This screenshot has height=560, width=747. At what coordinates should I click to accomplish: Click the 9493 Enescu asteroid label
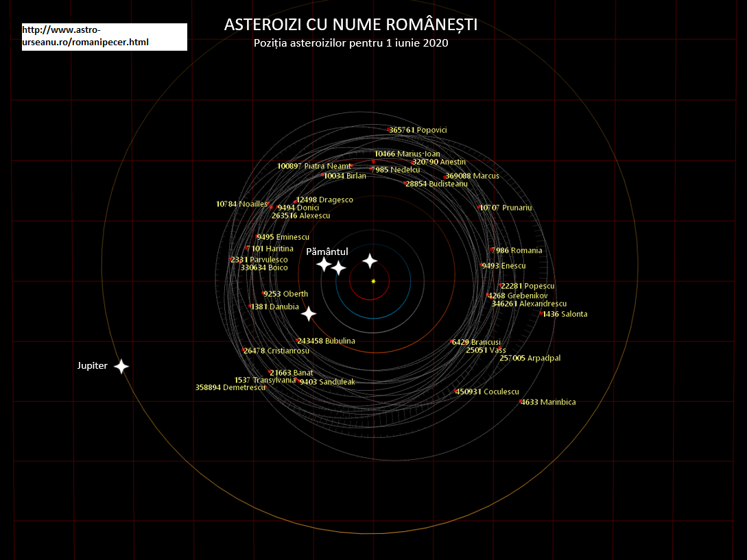pos(504,266)
